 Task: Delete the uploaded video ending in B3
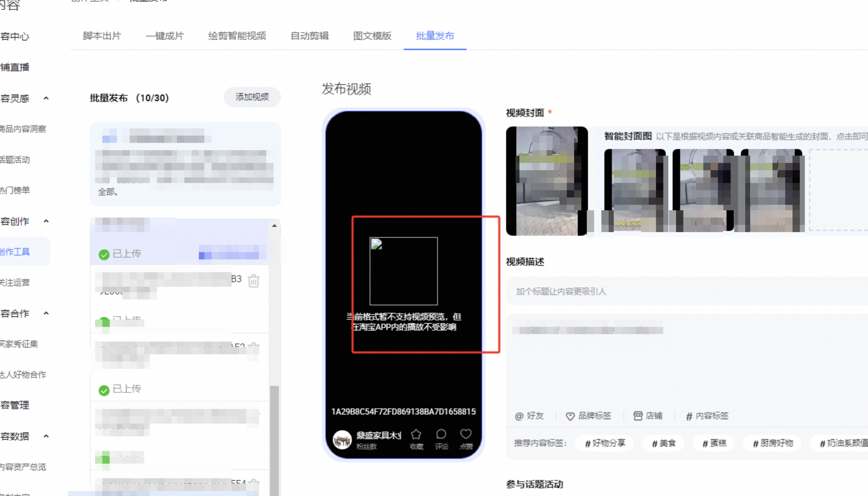click(x=254, y=281)
